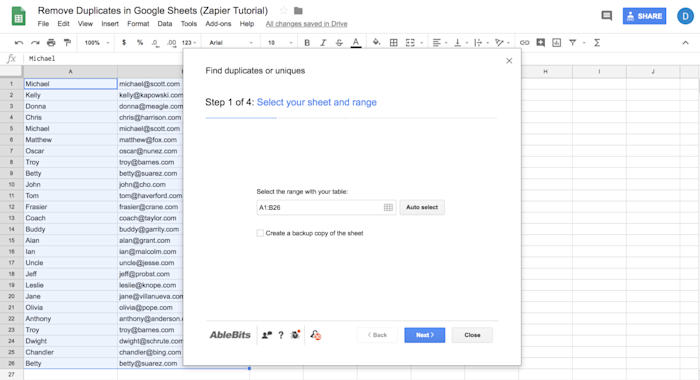Click the blue Next button
The image size is (700, 380).
425,335
